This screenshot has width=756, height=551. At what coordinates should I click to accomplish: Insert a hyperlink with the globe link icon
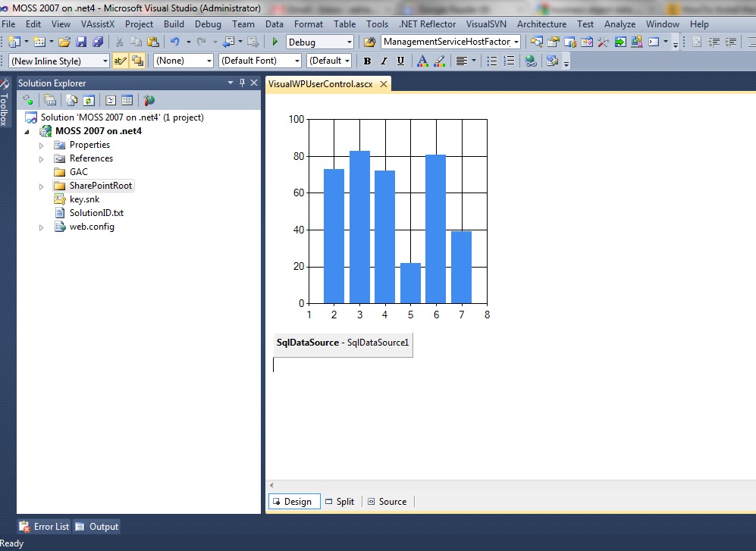pyautogui.click(x=530, y=61)
